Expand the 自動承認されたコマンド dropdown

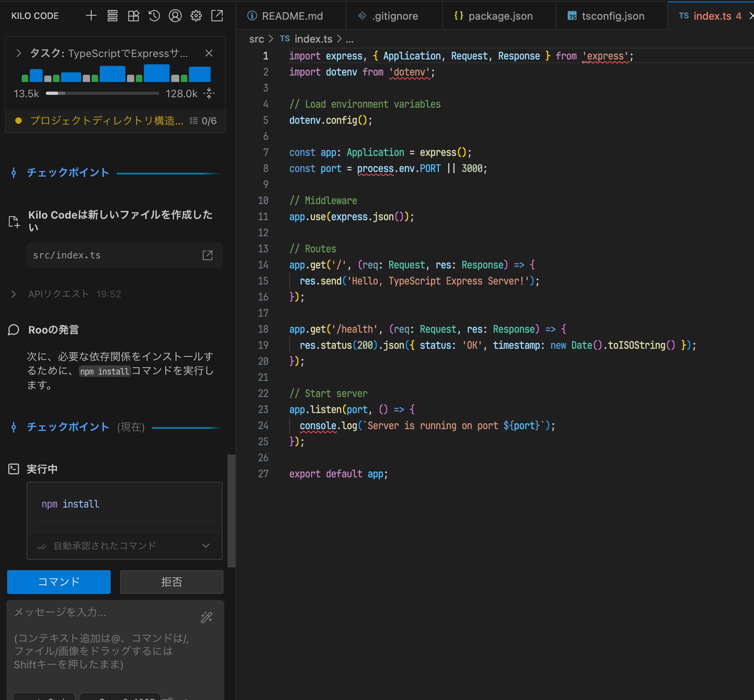(x=206, y=546)
